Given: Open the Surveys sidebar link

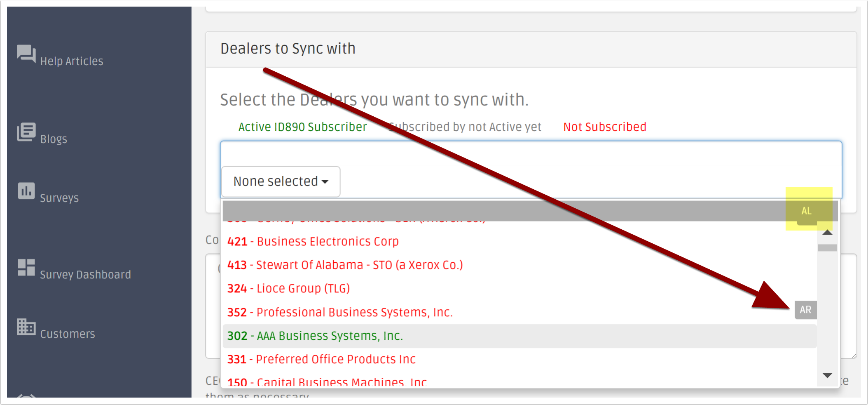Looking at the screenshot, I should pos(59,198).
